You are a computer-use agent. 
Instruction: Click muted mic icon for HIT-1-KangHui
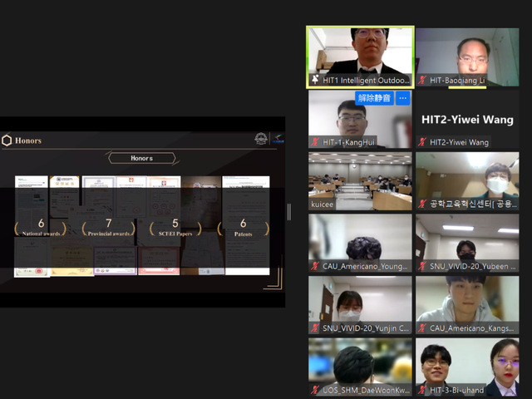point(315,141)
